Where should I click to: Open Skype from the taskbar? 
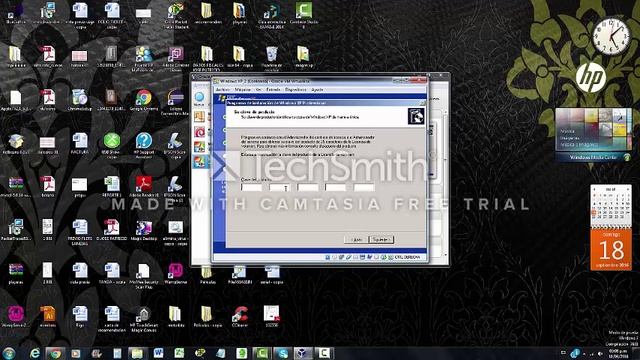[282, 353]
